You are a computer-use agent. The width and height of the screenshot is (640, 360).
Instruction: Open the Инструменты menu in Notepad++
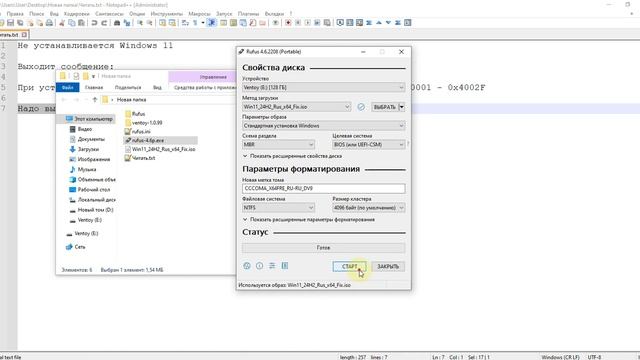pos(167,14)
